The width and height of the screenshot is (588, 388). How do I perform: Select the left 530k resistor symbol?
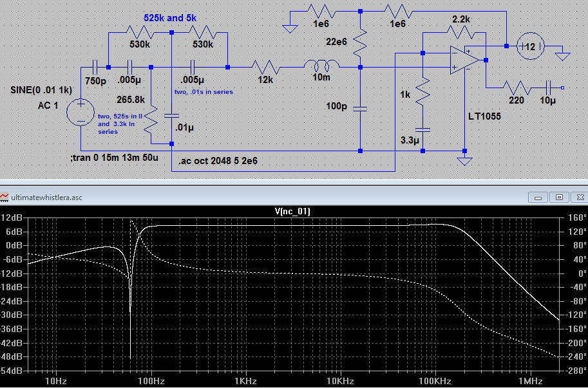pos(140,33)
